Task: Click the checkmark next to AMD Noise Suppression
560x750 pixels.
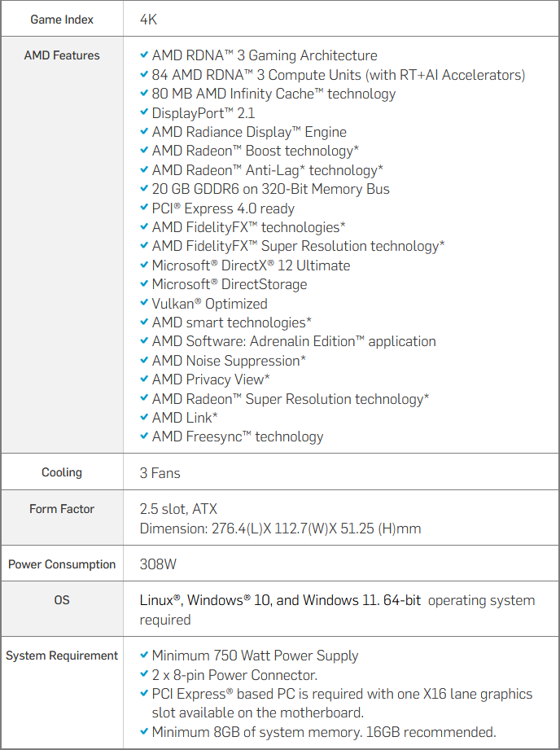Action: click(x=144, y=360)
